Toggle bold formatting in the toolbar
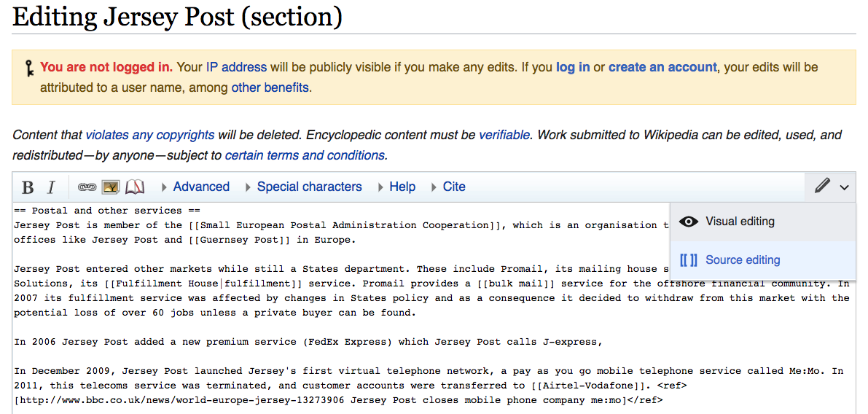This screenshot has height=414, width=868. pyautogui.click(x=28, y=187)
